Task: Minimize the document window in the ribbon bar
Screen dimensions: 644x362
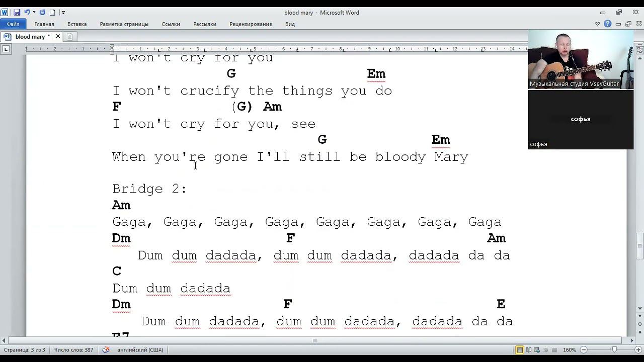Action: pos(618,24)
